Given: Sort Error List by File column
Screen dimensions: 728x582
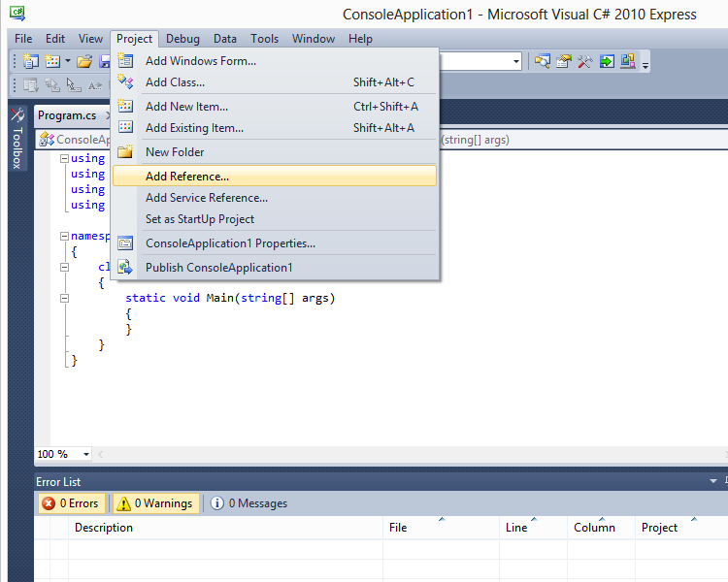Looking at the screenshot, I should click(x=441, y=528).
